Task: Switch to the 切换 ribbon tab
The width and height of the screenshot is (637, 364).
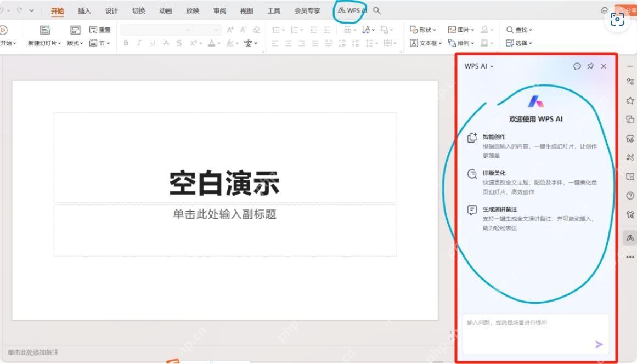Action: [138, 11]
